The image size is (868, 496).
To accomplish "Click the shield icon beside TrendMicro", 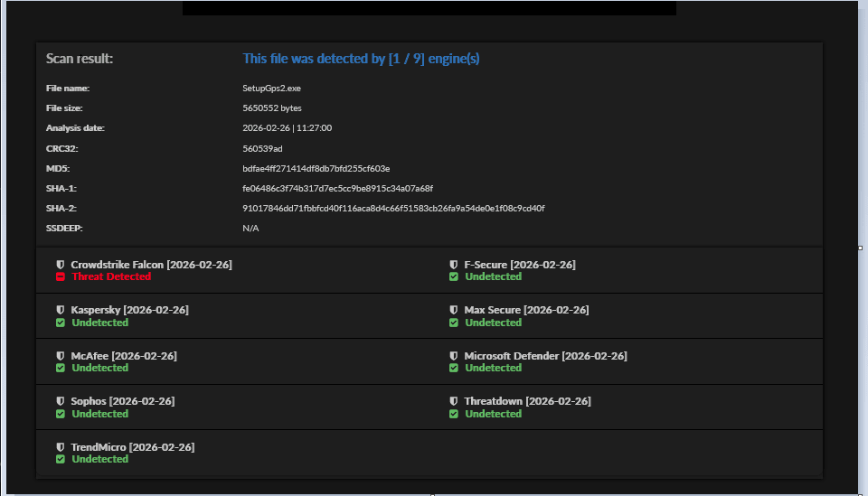I will tap(61, 447).
